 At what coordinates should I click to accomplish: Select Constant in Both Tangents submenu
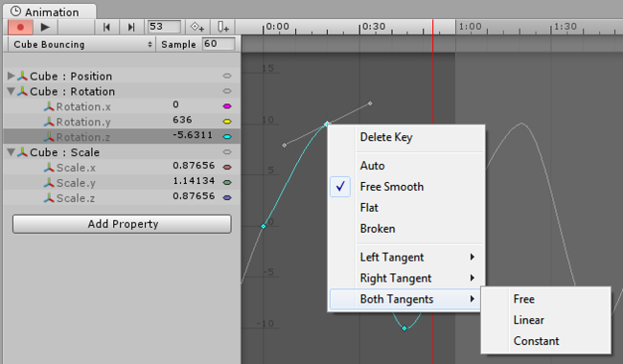coord(545,341)
